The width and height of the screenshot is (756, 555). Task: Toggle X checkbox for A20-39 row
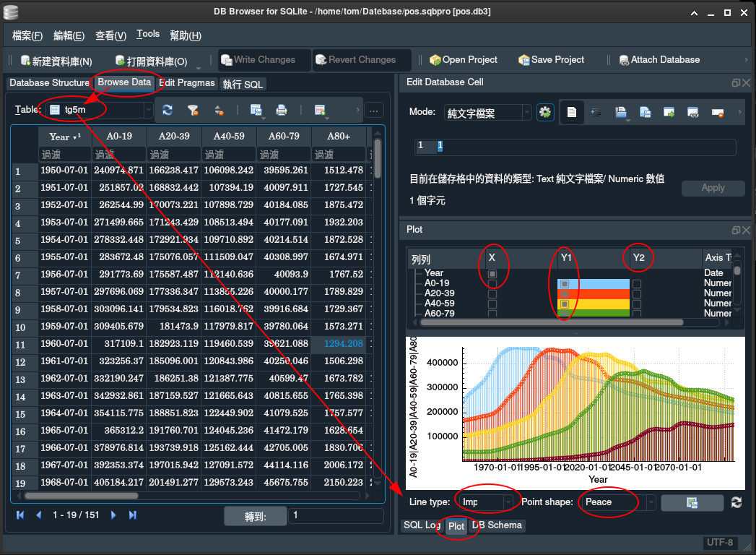pyautogui.click(x=492, y=294)
